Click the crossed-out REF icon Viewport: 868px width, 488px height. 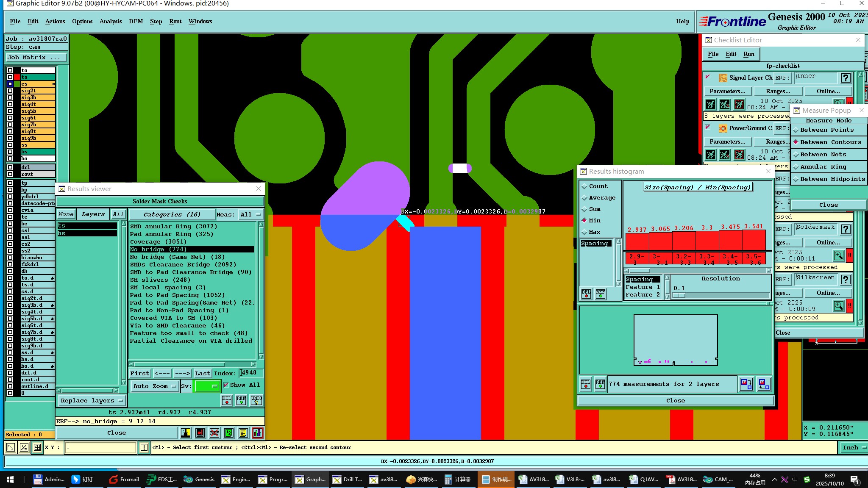(214, 433)
